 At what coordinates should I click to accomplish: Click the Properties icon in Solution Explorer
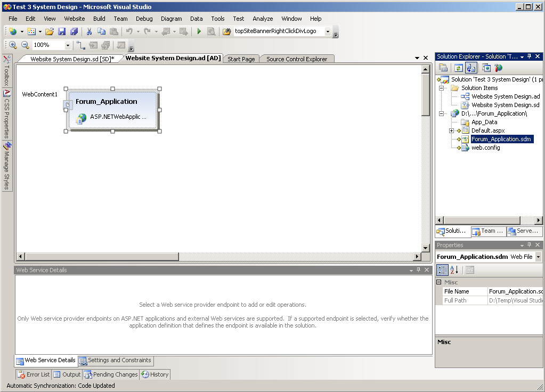[443, 68]
